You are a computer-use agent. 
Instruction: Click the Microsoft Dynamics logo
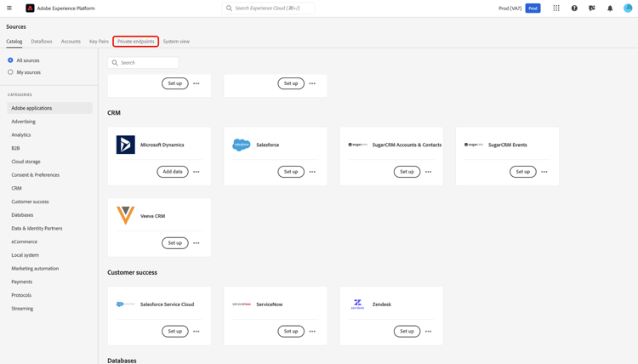[x=126, y=145]
